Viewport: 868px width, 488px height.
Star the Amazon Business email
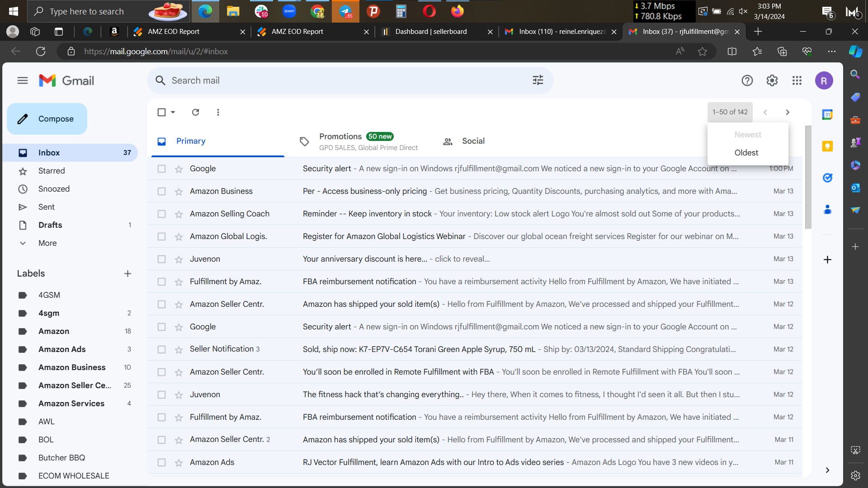(179, 192)
